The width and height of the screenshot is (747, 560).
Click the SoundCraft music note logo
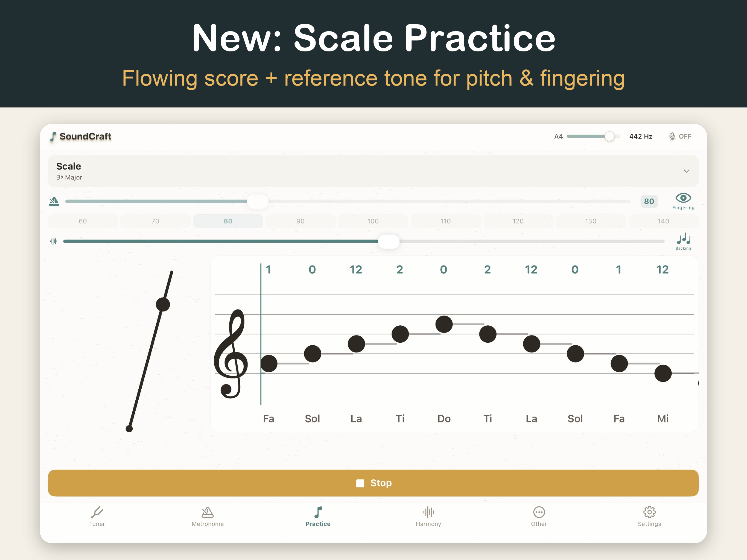(x=53, y=136)
